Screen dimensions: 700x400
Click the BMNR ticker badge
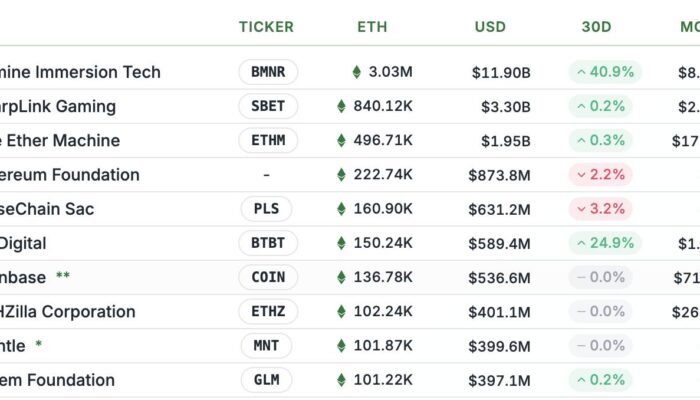click(x=268, y=72)
